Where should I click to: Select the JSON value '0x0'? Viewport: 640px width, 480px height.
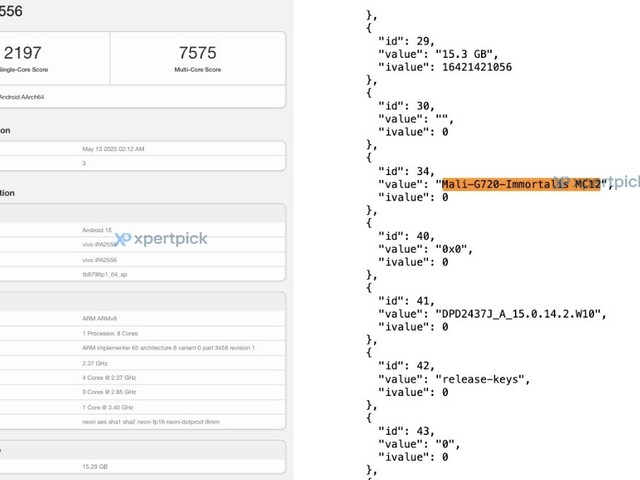pyautogui.click(x=452, y=249)
